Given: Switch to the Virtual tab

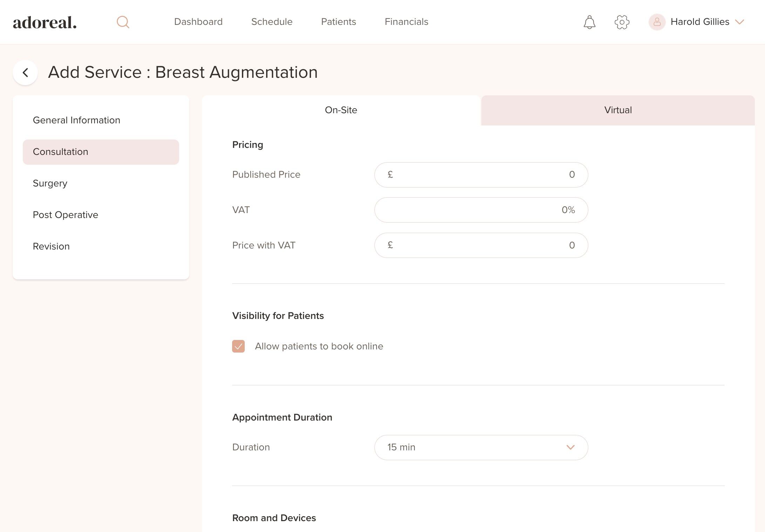Looking at the screenshot, I should (x=618, y=110).
